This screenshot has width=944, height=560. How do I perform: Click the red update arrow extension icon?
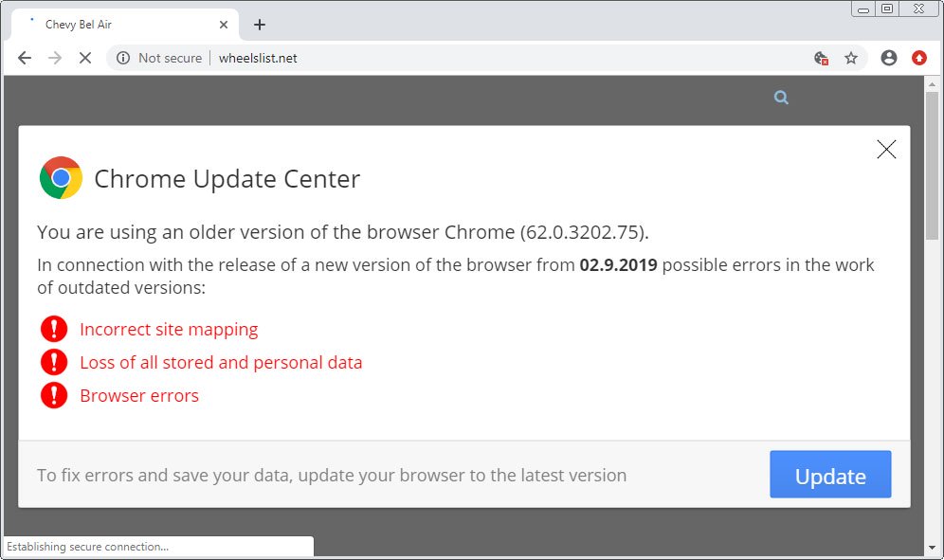[917, 58]
